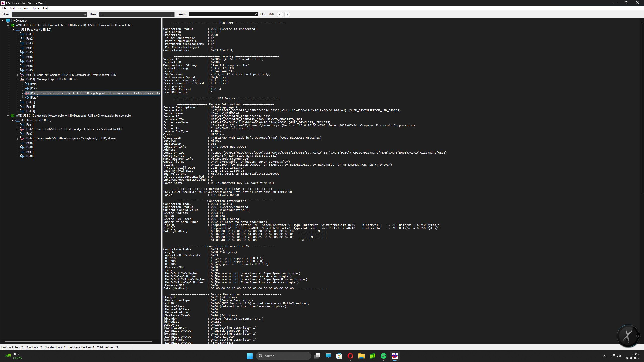Expand the Razer Ornata V3 node

17,139
